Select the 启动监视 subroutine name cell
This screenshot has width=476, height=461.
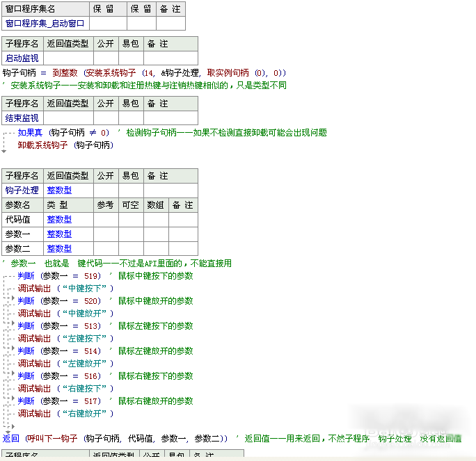pyautogui.click(x=22, y=58)
